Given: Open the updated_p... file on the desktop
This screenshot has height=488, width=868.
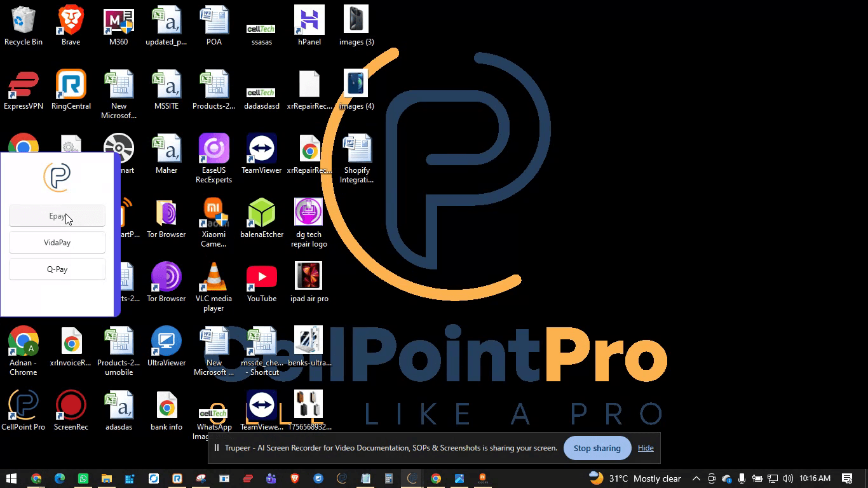Looking at the screenshot, I should coord(166,26).
